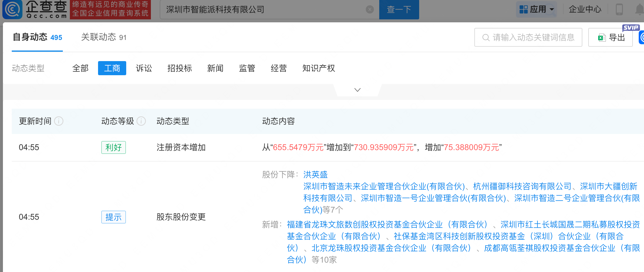Viewport: 644px width, 272px height.
Task: Open the 应用 dropdown menu
Action: pyautogui.click(x=537, y=9)
